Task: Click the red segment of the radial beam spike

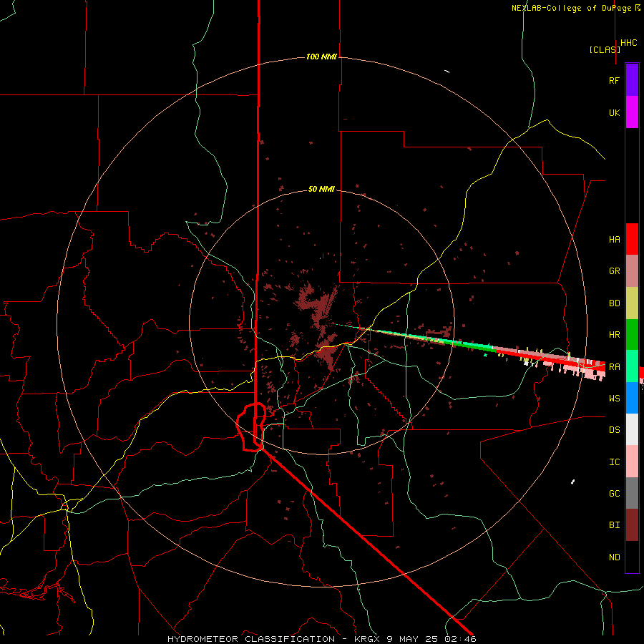Action: click(x=550, y=358)
